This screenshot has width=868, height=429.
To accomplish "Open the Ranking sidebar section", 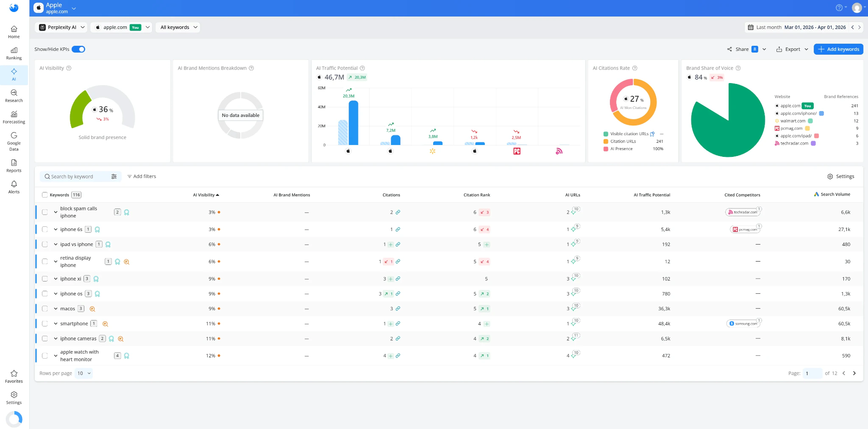I will click(14, 53).
